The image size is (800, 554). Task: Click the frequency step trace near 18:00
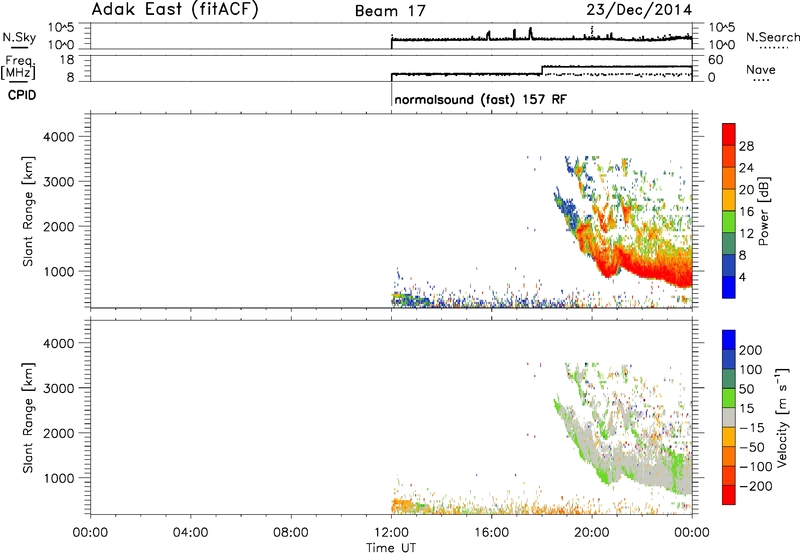(542, 70)
